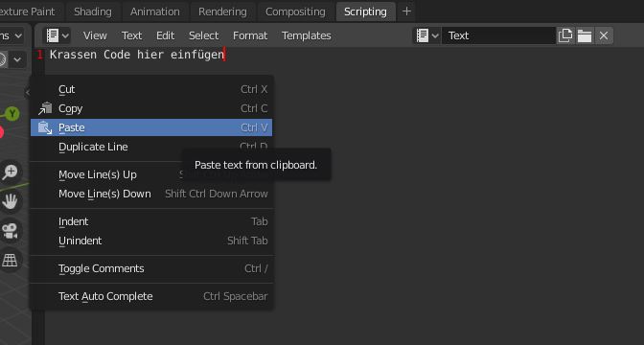Create new text copy with duplicate icon
Viewport: 644px width, 345px height.
point(565,35)
